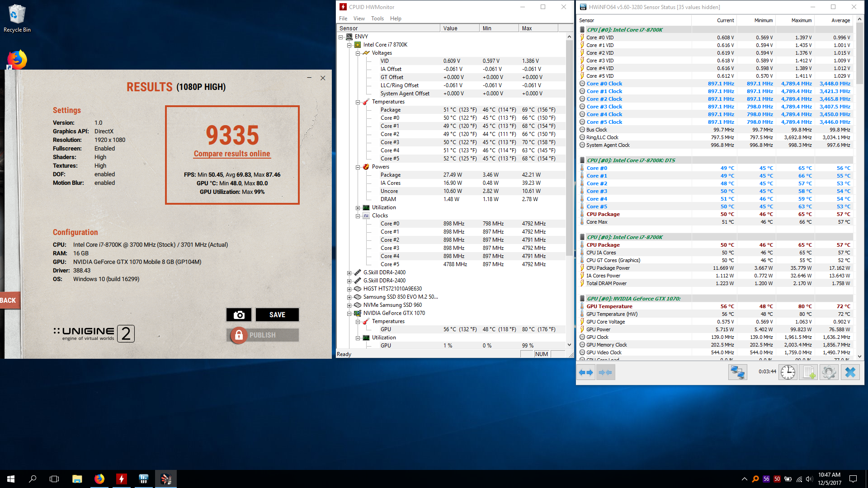868x488 pixels.
Task: Switch to HWMonitor taskbar icon
Action: pyautogui.click(x=122, y=479)
